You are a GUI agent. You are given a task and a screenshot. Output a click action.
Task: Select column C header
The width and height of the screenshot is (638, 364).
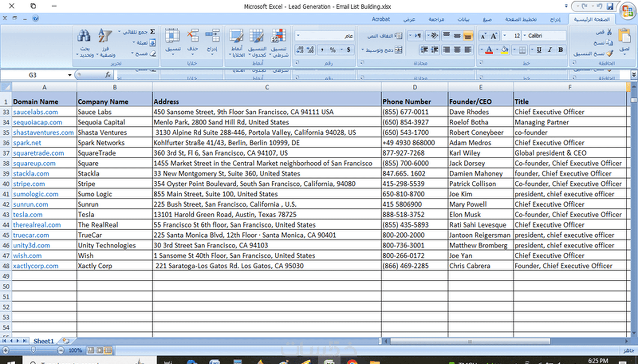click(267, 87)
